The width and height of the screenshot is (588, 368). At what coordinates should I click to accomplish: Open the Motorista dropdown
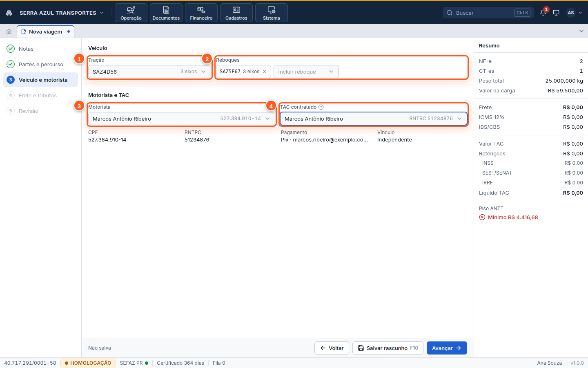tap(182, 119)
